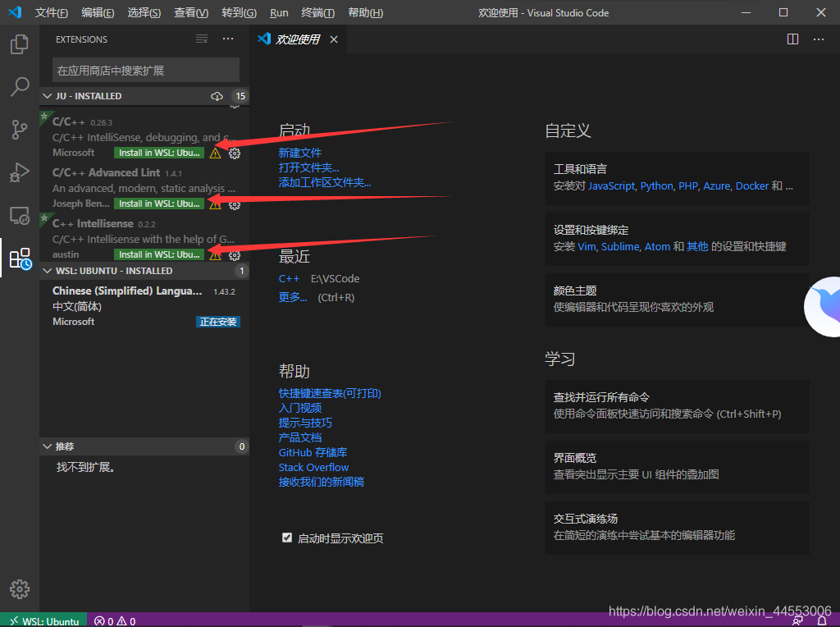840x627 pixels.
Task: Open Stack Overflow help link
Action: 313,467
